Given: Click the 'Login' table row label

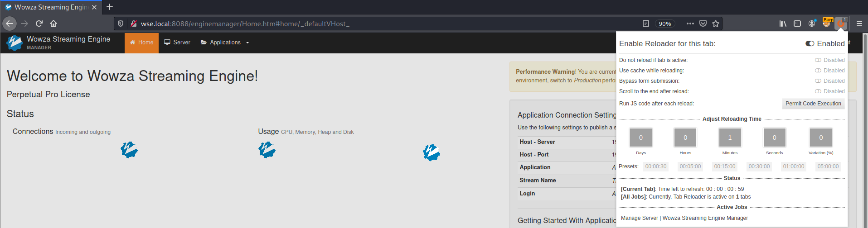Looking at the screenshot, I should click(x=527, y=194).
